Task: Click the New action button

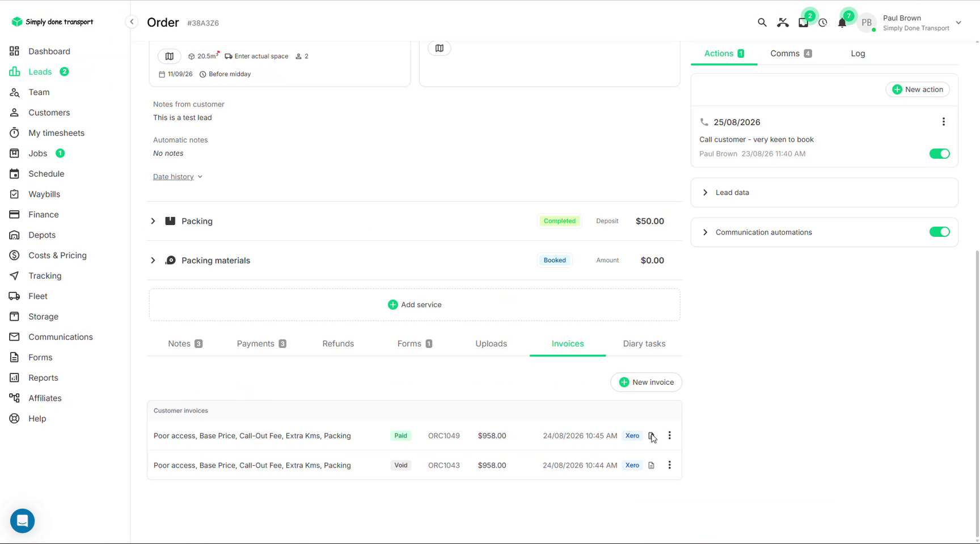Action: 917,90
